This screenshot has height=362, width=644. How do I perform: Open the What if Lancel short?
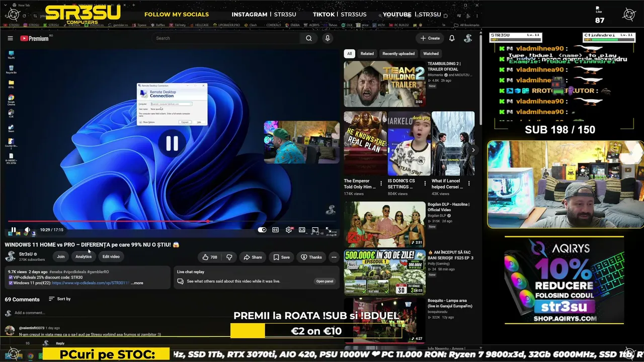point(453,144)
